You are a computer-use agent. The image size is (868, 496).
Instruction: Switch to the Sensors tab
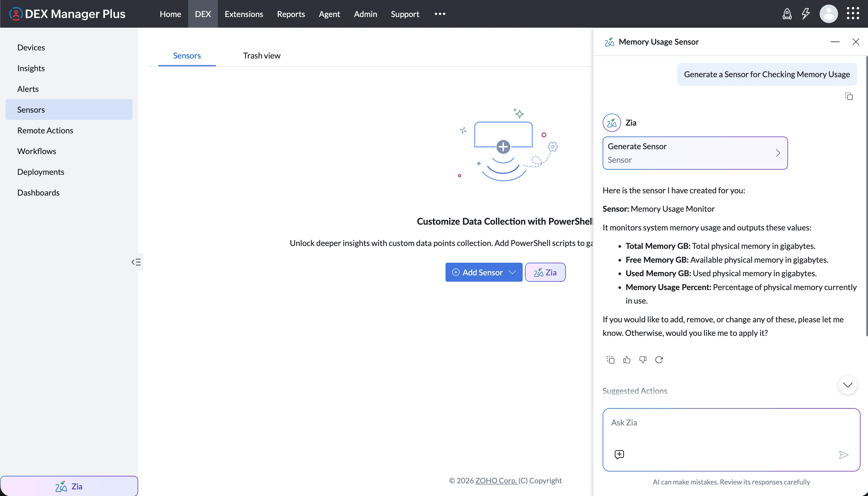[x=187, y=56]
